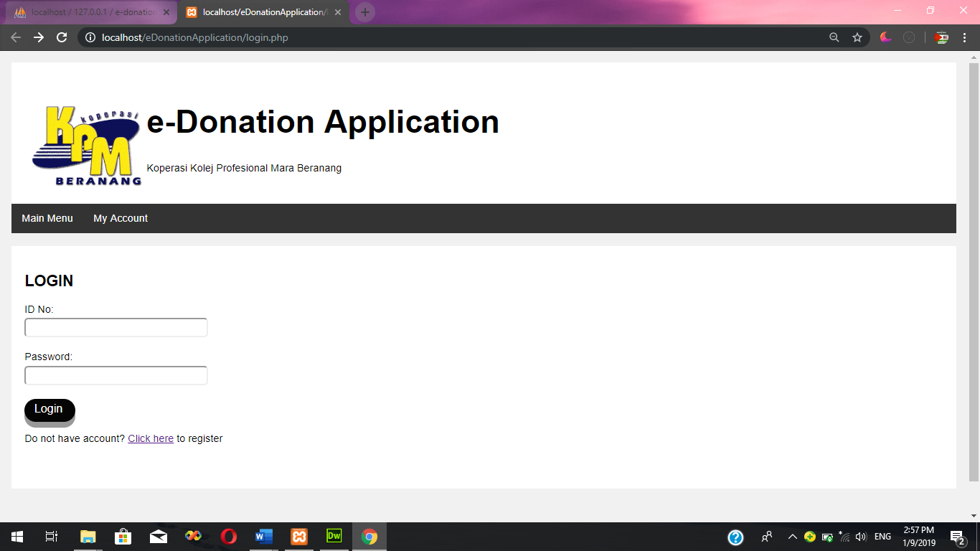Open the 'Click here' registration link
The width and height of the screenshot is (980, 551).
[150, 438]
